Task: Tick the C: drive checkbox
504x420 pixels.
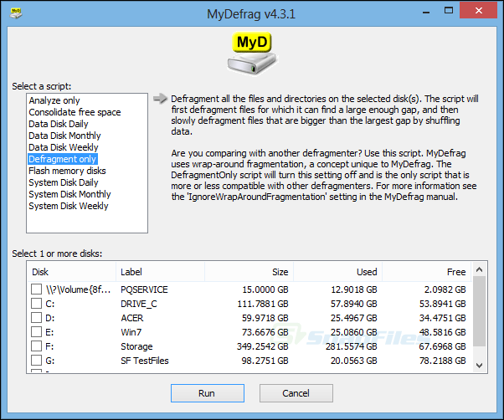Action: 36,303
